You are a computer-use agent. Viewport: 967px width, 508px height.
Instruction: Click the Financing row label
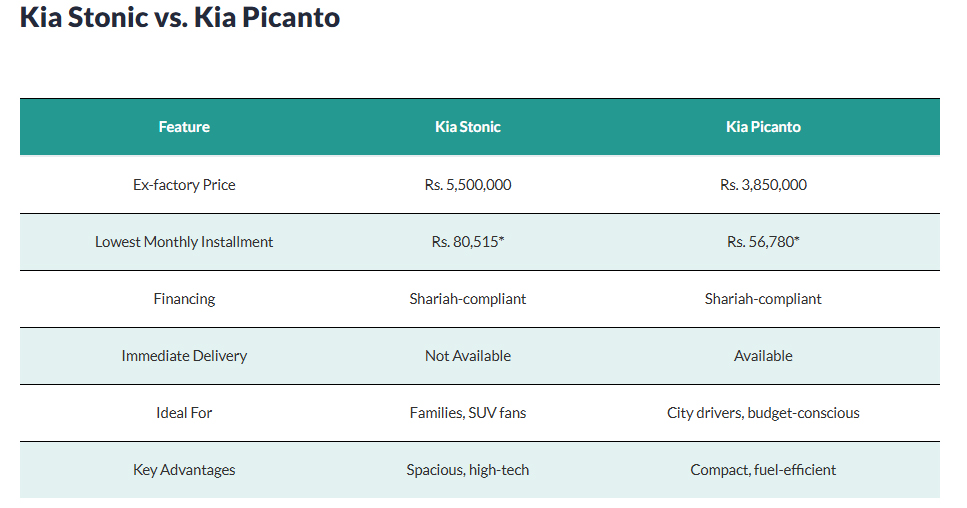[184, 299]
